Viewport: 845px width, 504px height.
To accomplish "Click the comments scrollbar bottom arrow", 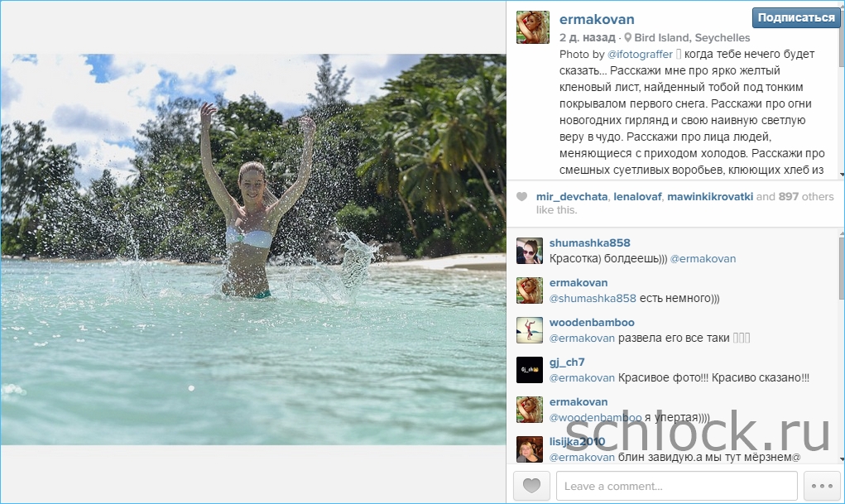I will click(842, 459).
